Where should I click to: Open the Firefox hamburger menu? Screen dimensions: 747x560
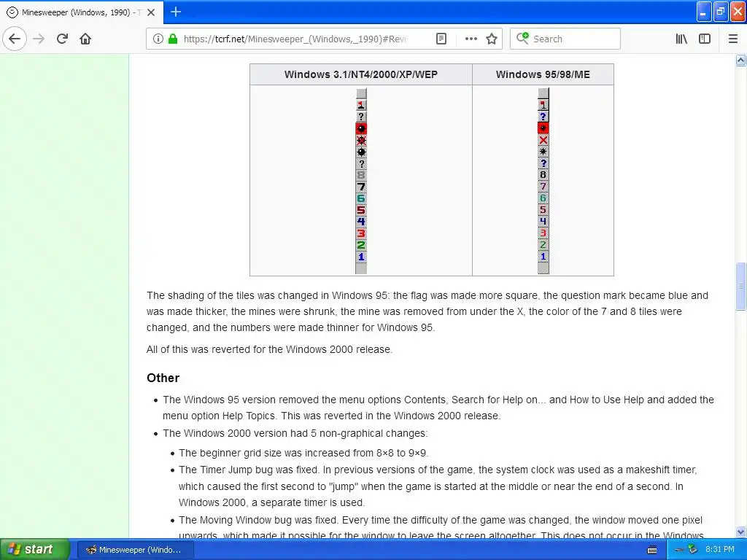point(732,39)
